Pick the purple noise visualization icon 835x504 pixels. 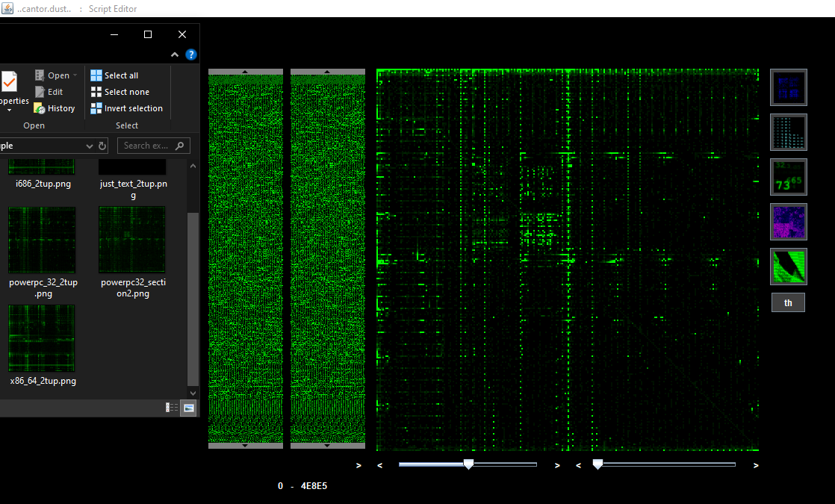[788, 222]
